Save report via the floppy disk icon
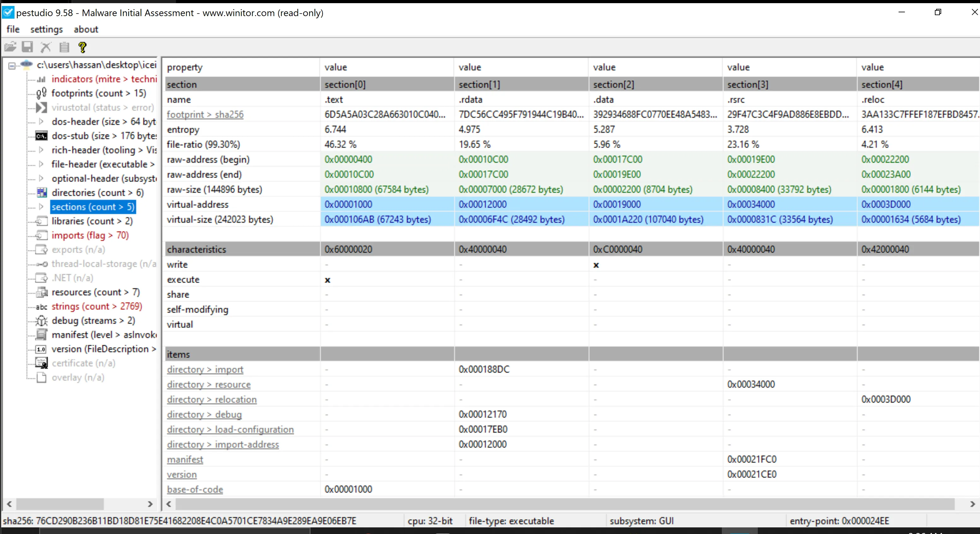This screenshot has height=534, width=980. (x=27, y=47)
